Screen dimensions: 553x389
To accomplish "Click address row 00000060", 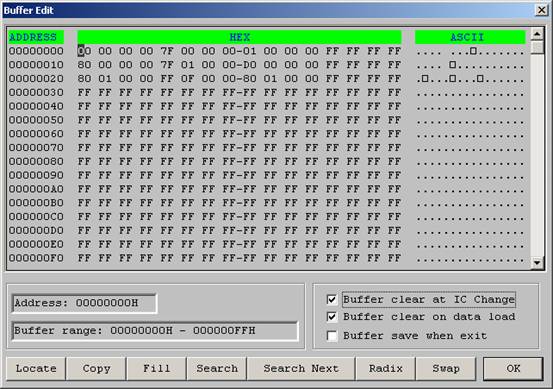I will 267,134.
